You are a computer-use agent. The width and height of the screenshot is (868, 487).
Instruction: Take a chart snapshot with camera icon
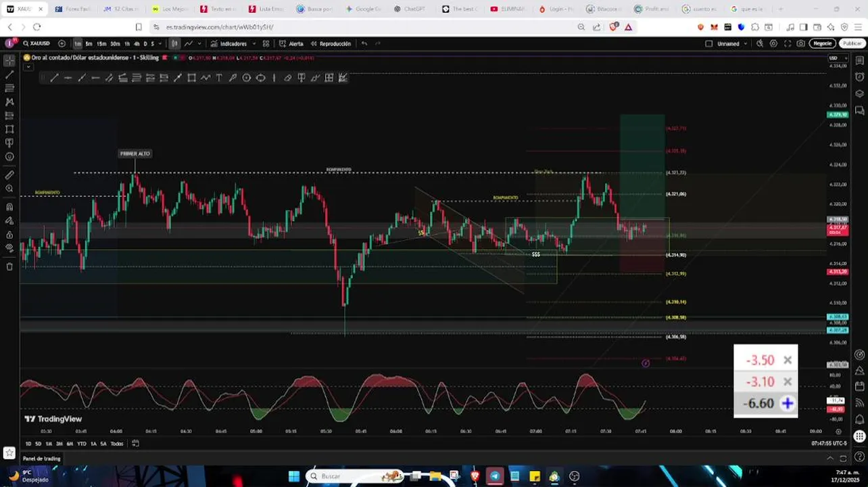801,43
